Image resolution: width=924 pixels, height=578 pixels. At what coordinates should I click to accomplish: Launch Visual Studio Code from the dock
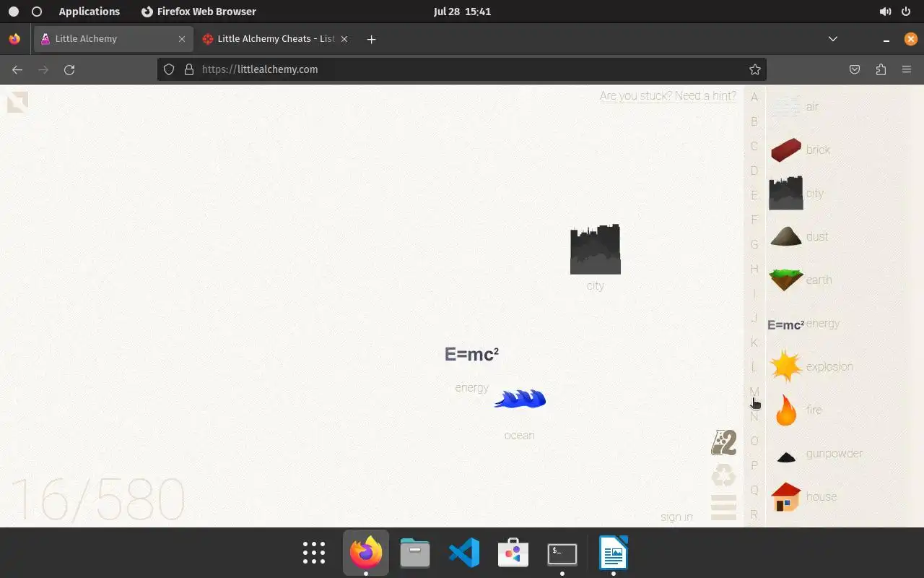click(464, 553)
